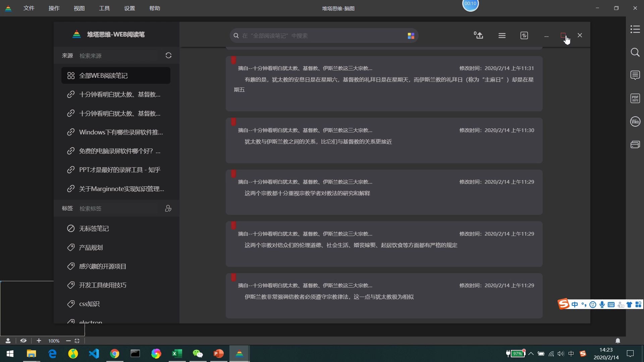Open the sort order icon in notes toolbar
The height and width of the screenshot is (362, 644).
(524, 35)
